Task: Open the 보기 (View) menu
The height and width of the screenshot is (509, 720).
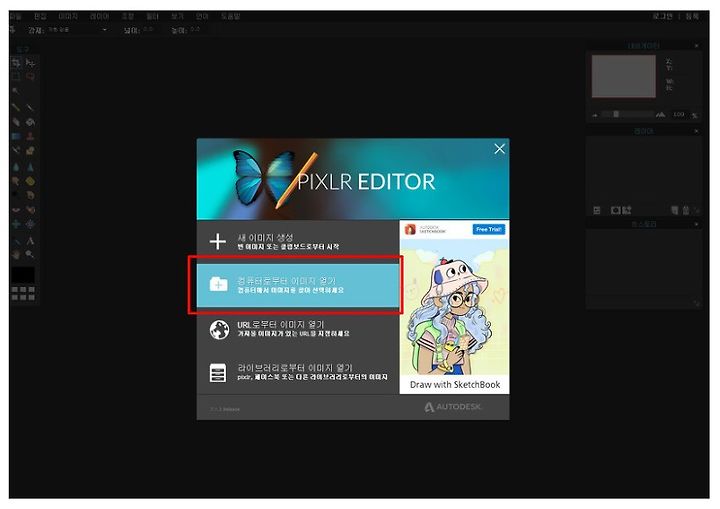Action: 177,17
